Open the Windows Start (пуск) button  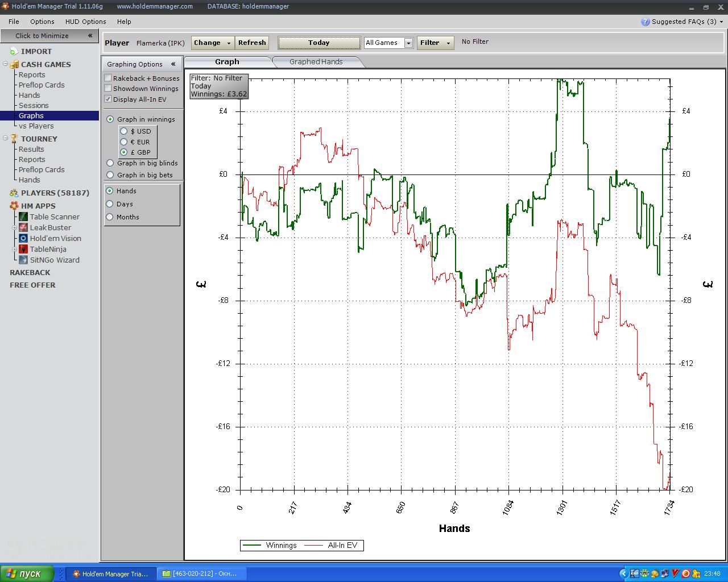(x=27, y=573)
